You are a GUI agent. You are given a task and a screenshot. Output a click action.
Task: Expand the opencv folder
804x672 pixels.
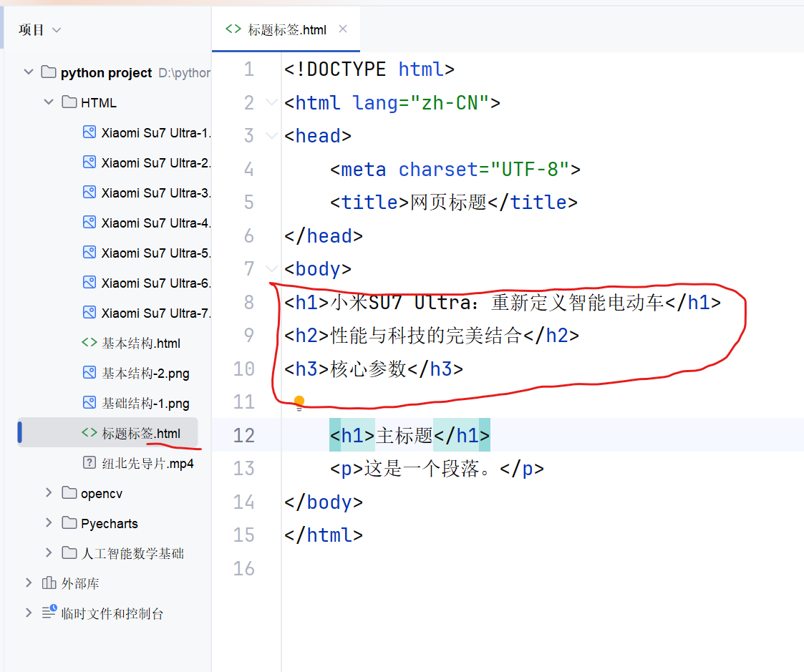49,493
